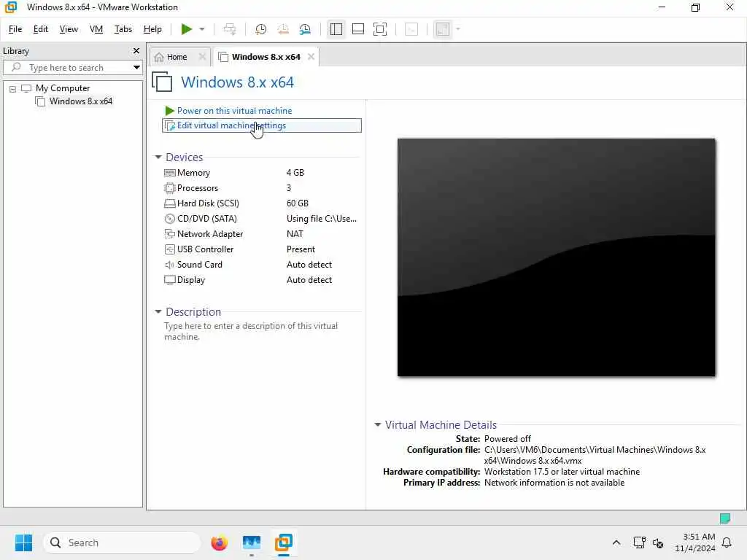The height and width of the screenshot is (560, 747).
Task: Click the stretch guest display icon
Action: (443, 29)
